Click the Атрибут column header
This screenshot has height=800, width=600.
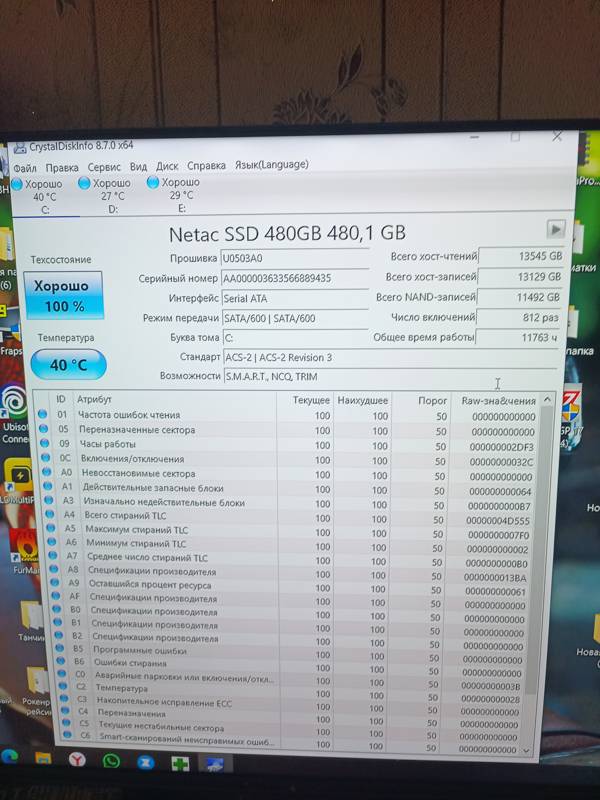tap(94, 399)
